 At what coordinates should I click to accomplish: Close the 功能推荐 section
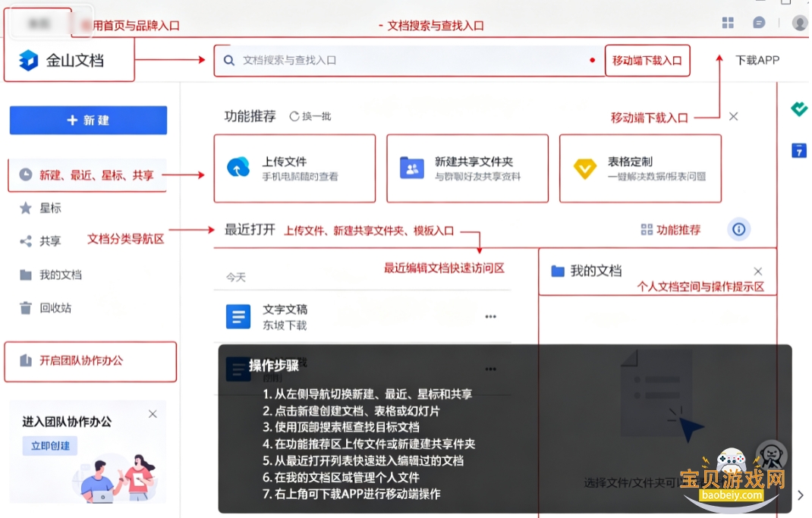tap(733, 117)
